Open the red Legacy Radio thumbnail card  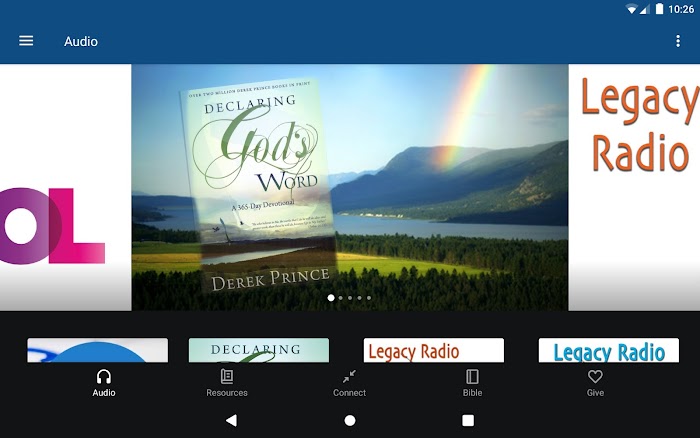434,350
